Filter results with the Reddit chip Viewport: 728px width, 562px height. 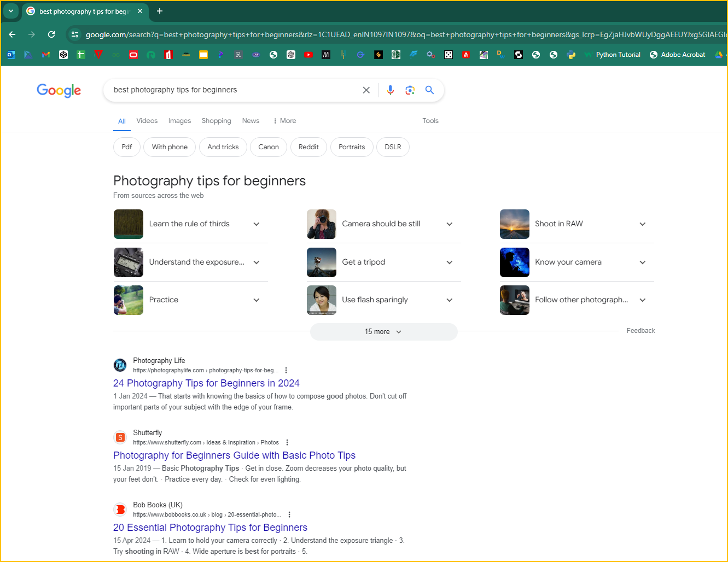click(x=308, y=147)
